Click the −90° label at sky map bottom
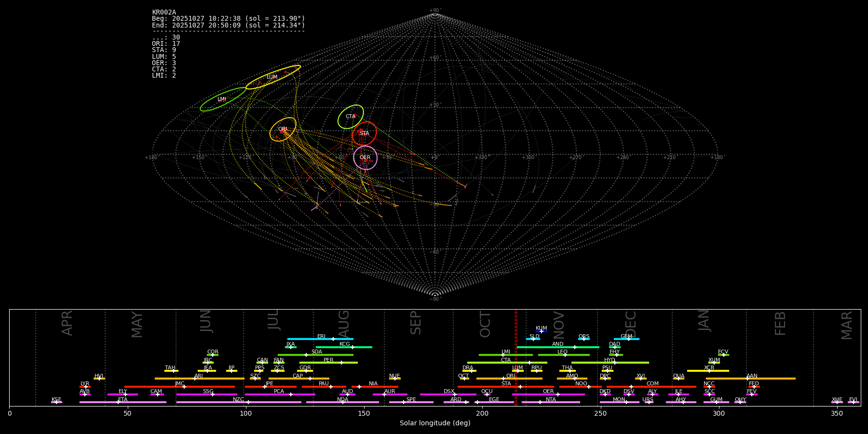 coord(435,299)
